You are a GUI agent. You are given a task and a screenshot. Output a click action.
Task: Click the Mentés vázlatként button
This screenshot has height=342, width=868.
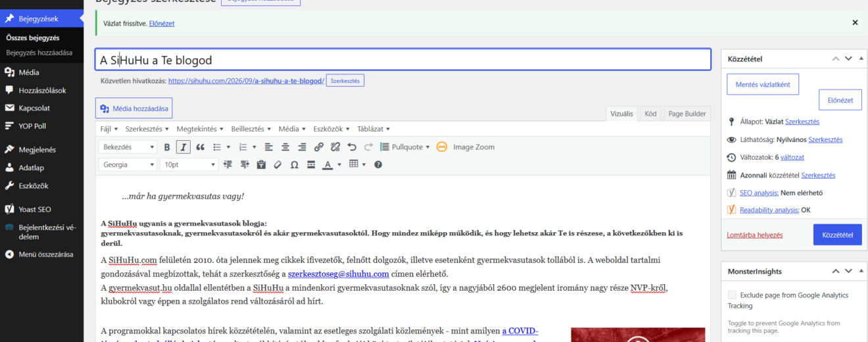tap(763, 84)
